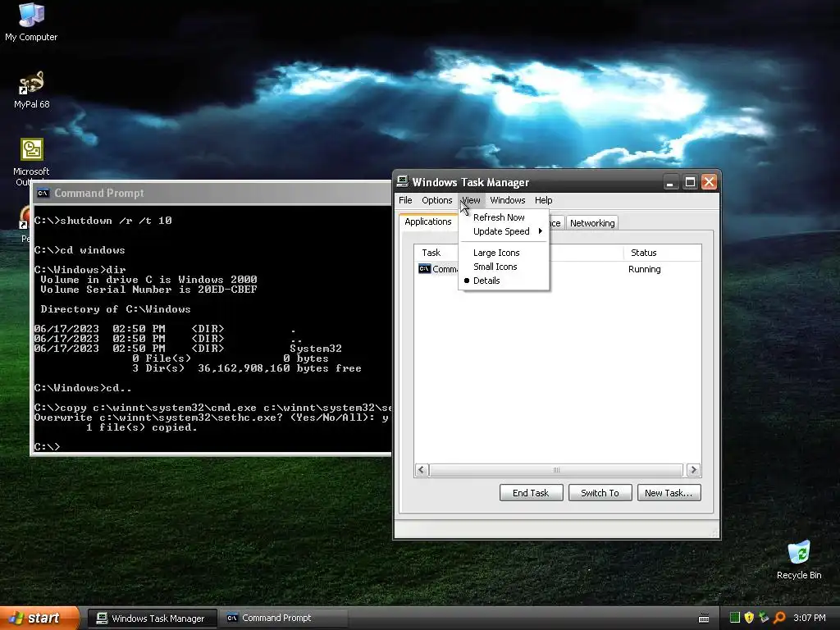Click '1 file(s) copied.' line in console
Viewport: 840px width, 630px height.
point(141,427)
